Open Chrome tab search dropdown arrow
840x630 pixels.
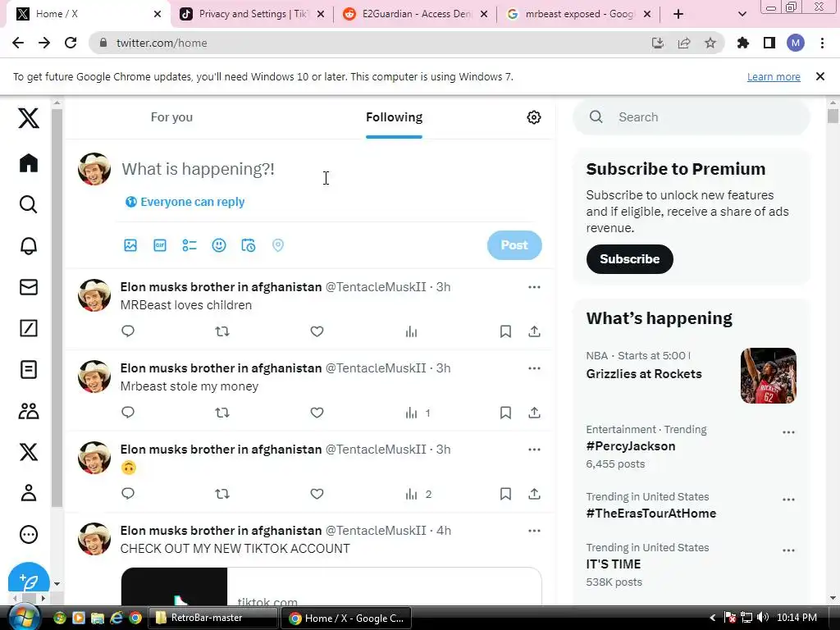tap(742, 14)
